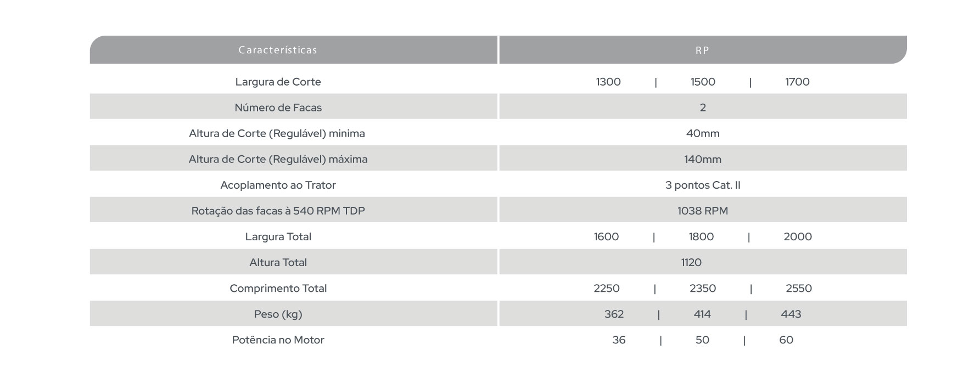Select the Largura de Corte row label
Viewport: 980px width, 367px height.
[x=278, y=82]
